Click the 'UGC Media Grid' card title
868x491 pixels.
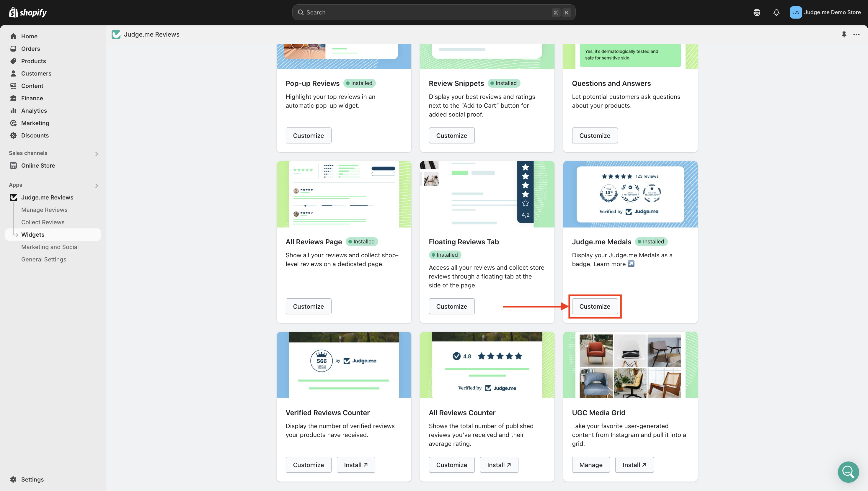click(x=598, y=413)
